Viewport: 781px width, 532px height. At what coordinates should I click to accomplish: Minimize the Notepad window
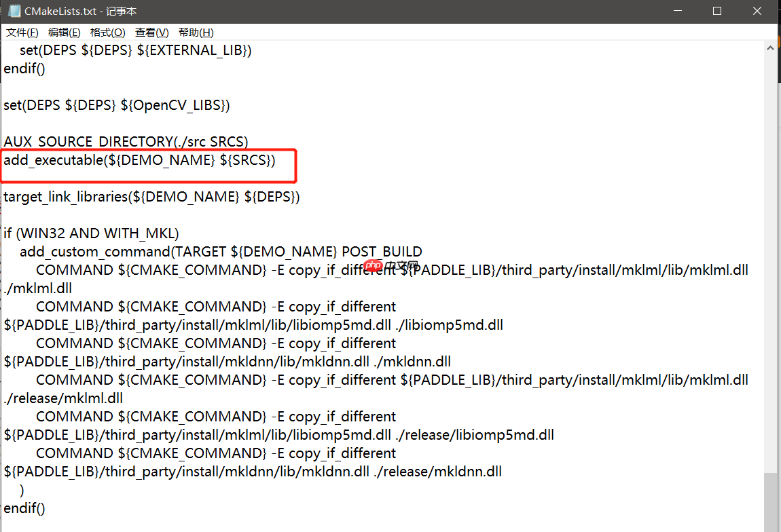(678, 11)
